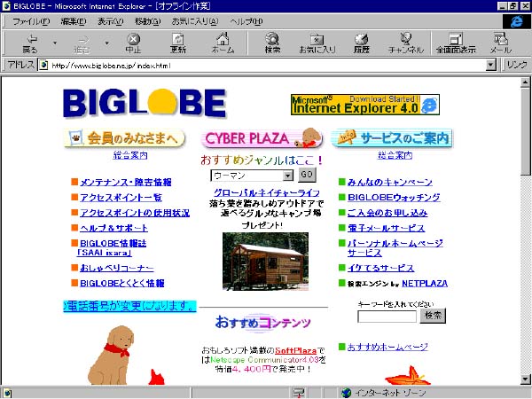The width and height of the screenshot is (532, 399).
Task: Click the Internet zone globe icon
Action: tap(346, 393)
